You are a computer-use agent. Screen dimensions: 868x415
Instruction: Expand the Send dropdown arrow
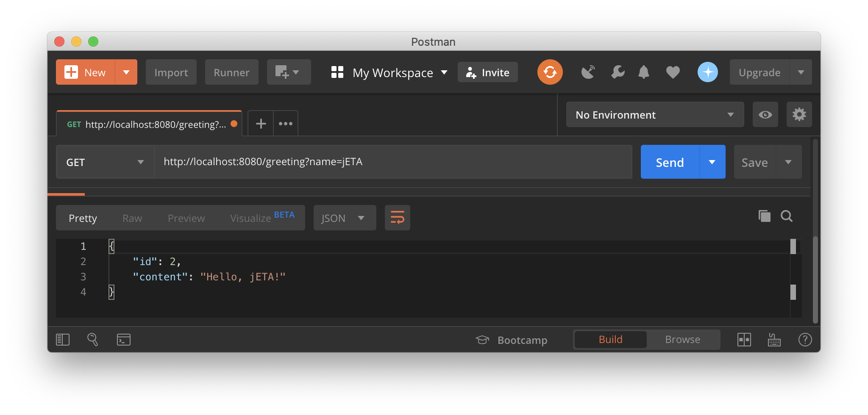pos(712,162)
